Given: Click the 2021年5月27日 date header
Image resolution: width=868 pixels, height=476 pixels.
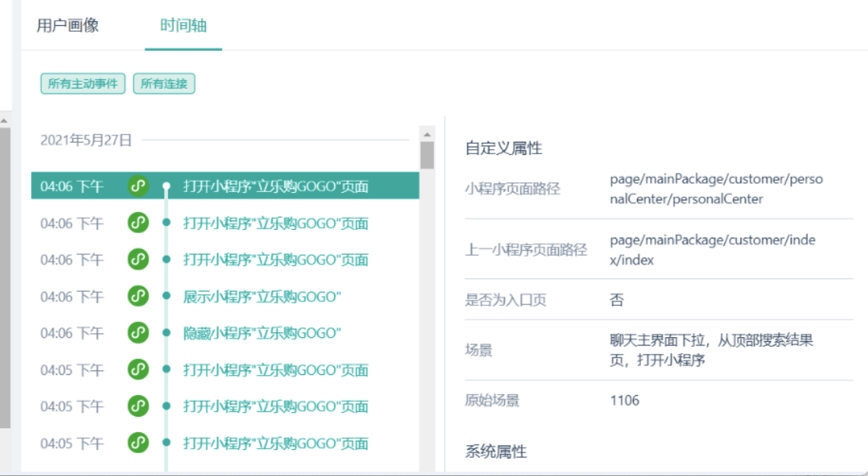Looking at the screenshot, I should click(86, 140).
